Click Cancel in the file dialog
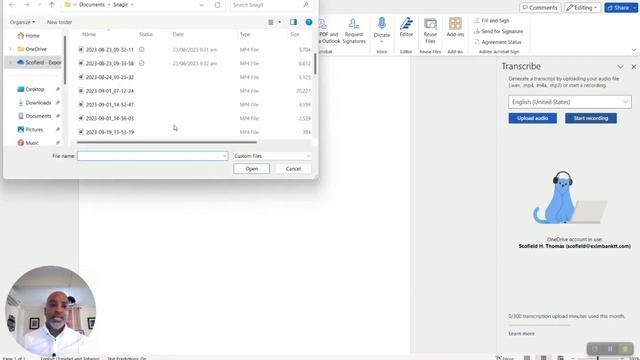 click(x=293, y=169)
